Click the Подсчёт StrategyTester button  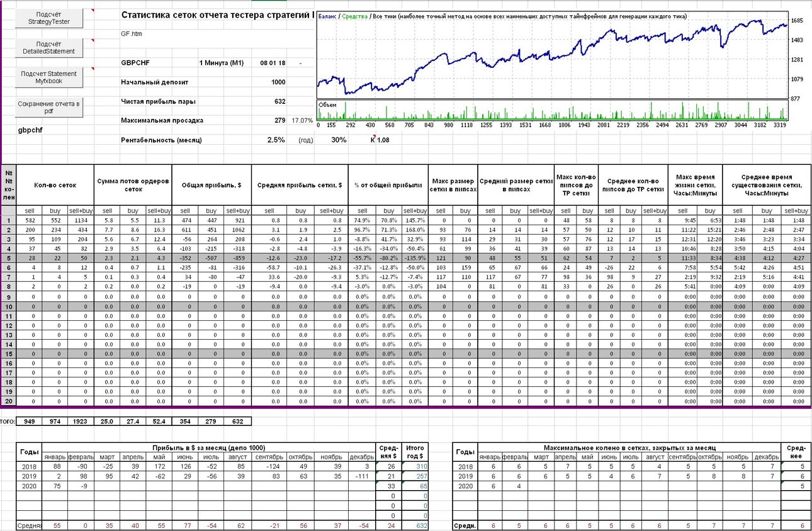(x=49, y=18)
